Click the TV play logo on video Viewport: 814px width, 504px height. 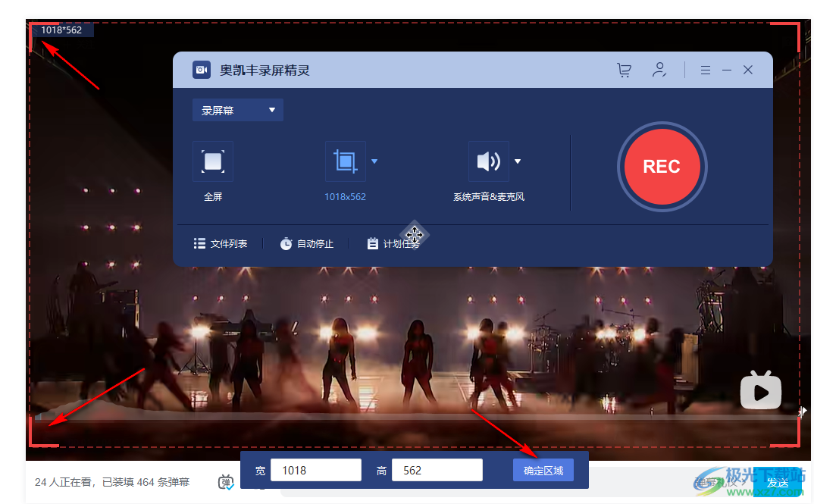point(760,390)
